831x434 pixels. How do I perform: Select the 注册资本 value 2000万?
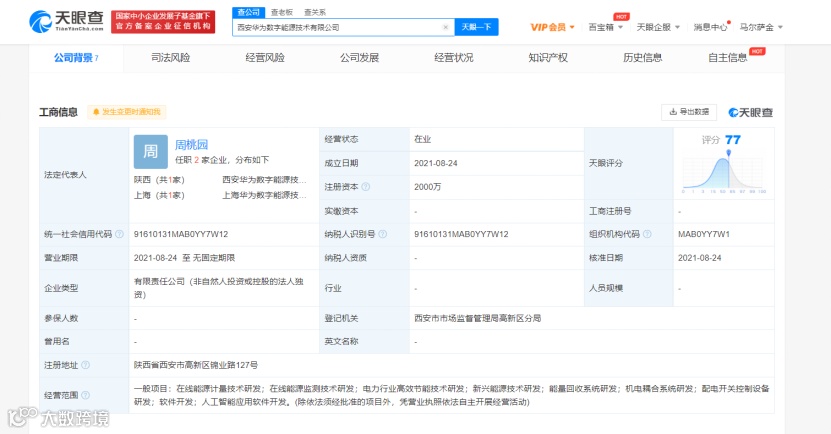coord(428,187)
